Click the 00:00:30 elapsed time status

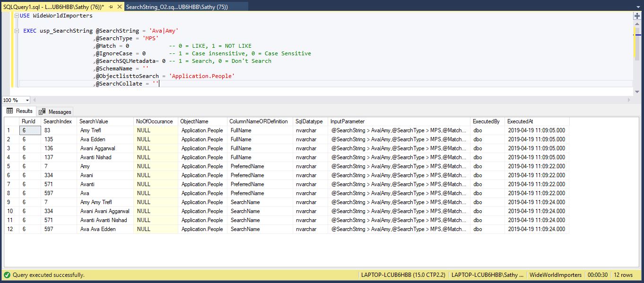pos(598,275)
